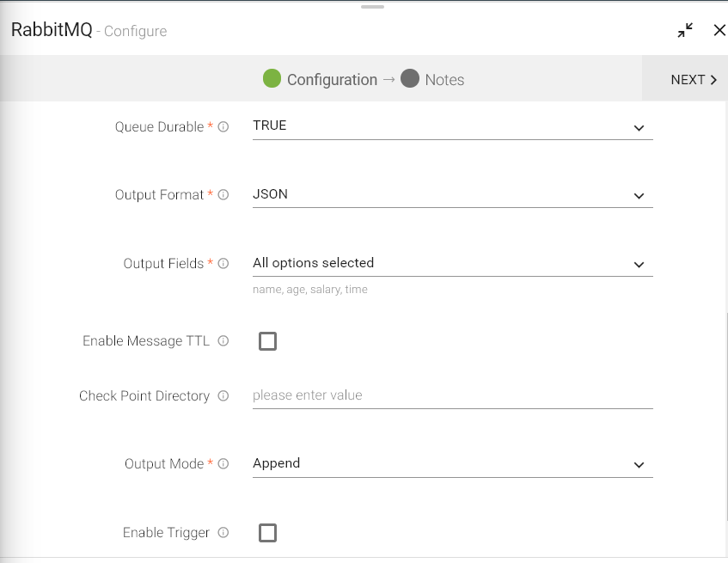Grab the drag handle at panel top

372,7
